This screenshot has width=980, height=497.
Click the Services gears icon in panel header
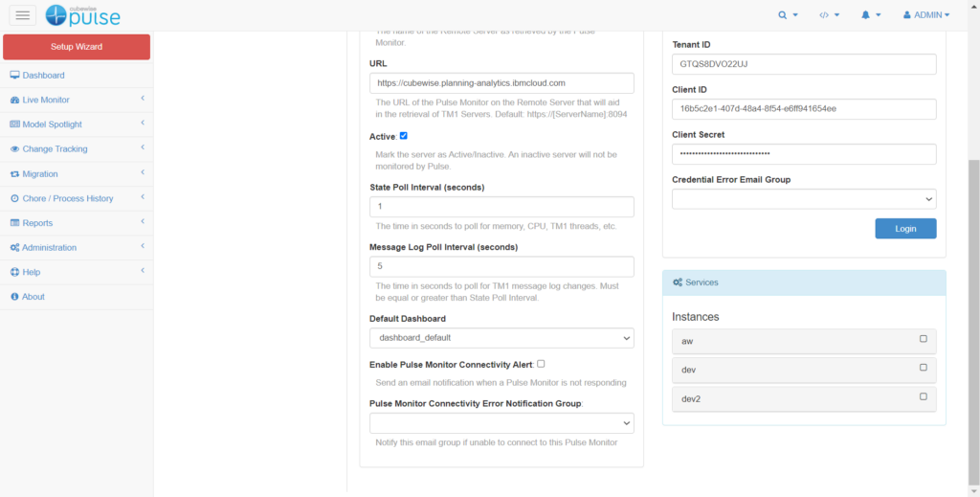click(x=678, y=282)
